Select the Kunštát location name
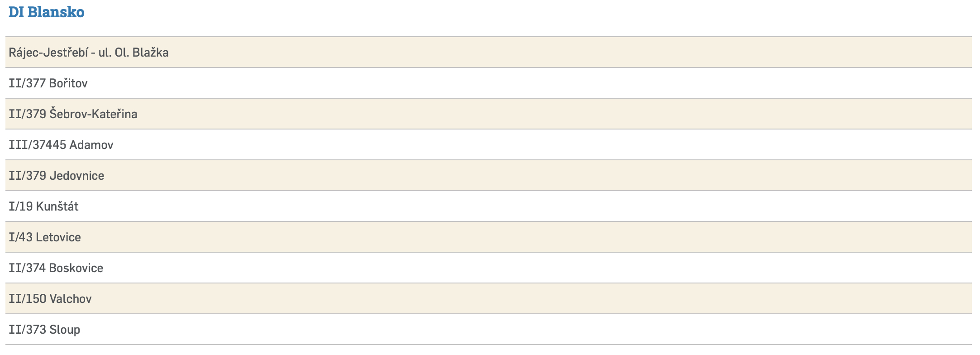980x355 pixels. [x=57, y=206]
